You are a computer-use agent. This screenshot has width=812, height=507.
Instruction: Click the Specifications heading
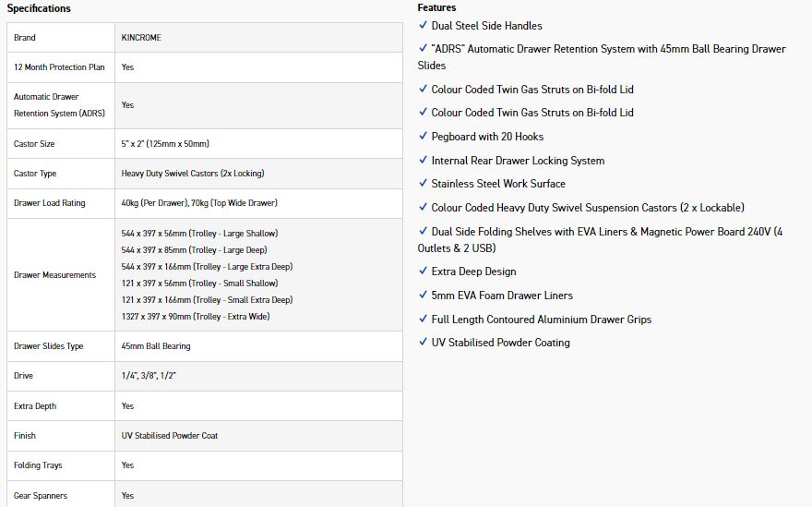(39, 8)
